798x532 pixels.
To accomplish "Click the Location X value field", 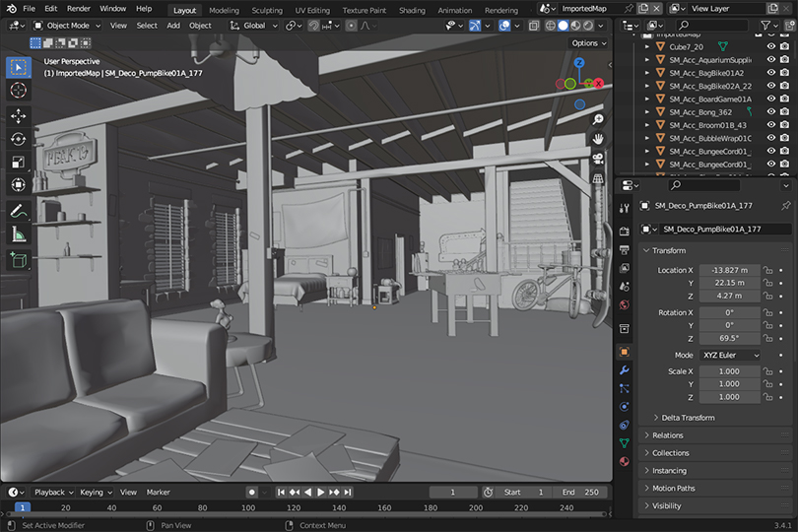I will [x=730, y=270].
